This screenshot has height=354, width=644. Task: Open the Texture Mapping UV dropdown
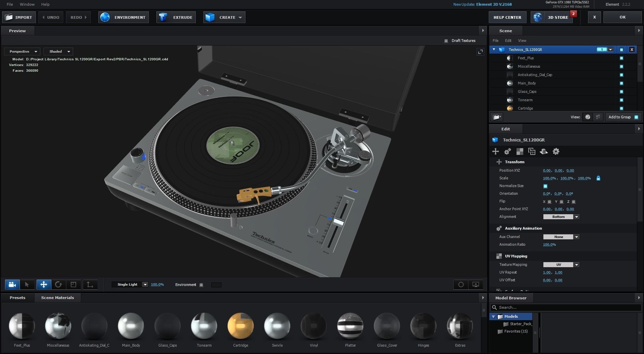click(561, 265)
